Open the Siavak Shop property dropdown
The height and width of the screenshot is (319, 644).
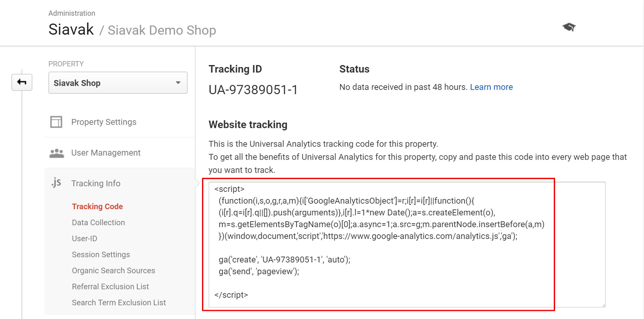tap(118, 83)
